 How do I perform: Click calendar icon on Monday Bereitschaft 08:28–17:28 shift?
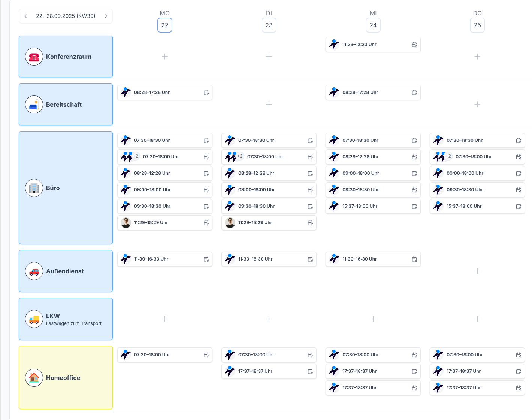[206, 92]
